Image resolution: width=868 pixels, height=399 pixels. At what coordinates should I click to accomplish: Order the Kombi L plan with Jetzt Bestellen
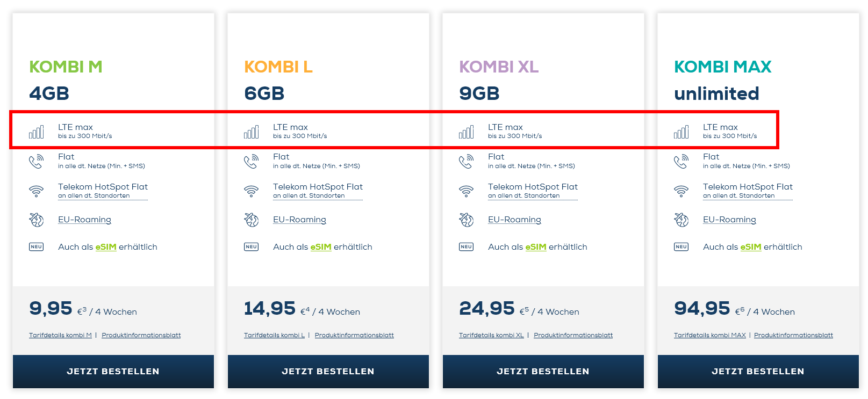(x=328, y=372)
